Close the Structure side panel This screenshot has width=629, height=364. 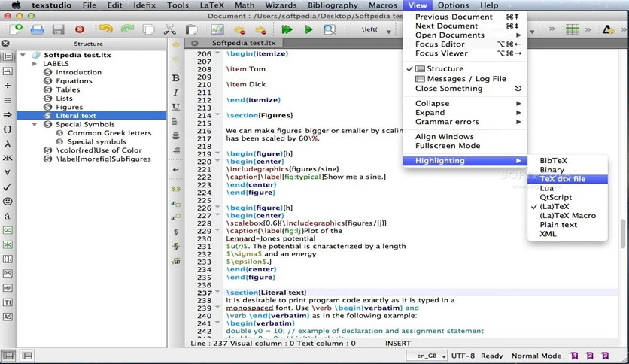[x=5, y=44]
